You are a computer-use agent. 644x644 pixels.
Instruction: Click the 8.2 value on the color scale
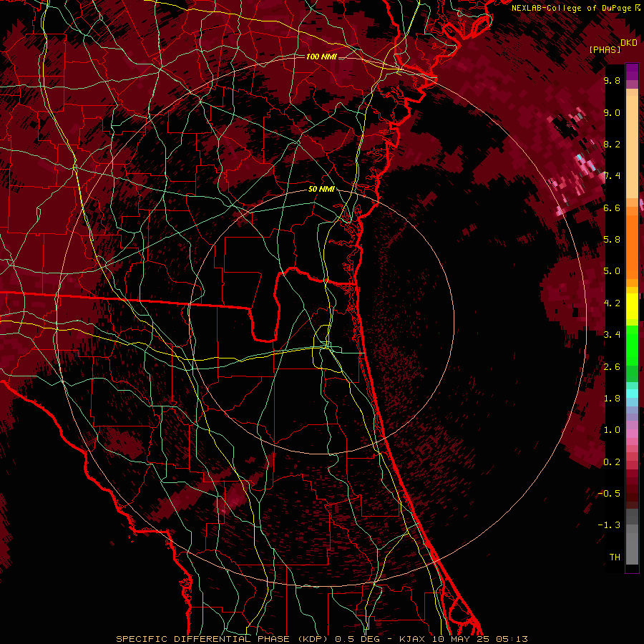(x=612, y=144)
